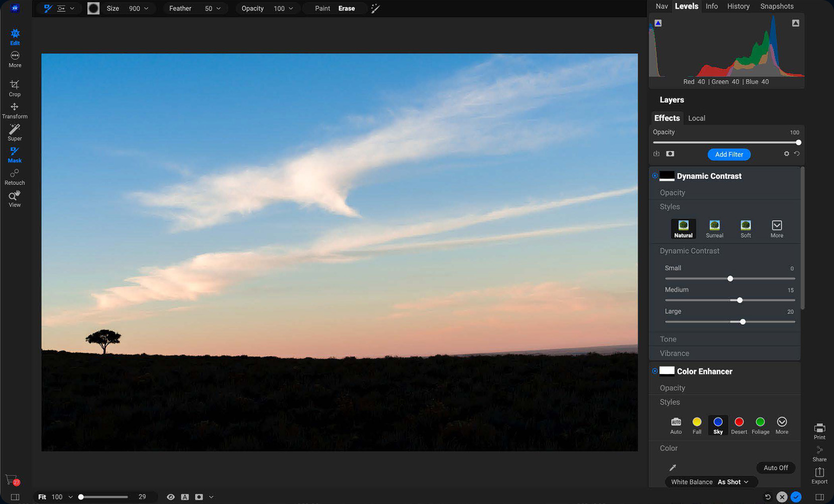Open the History panel tab
The image size is (834, 504).
point(738,6)
